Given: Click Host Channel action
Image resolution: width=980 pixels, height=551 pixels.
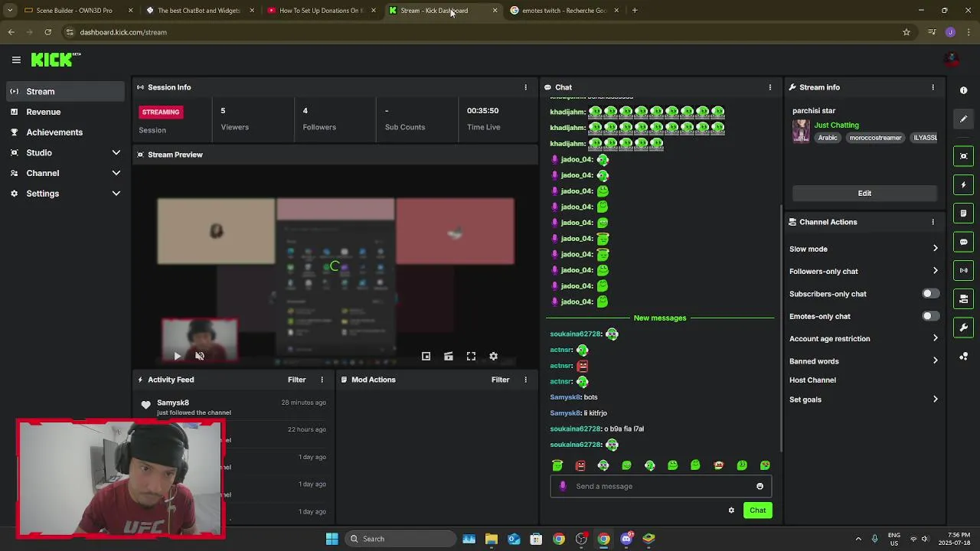Looking at the screenshot, I should point(812,380).
